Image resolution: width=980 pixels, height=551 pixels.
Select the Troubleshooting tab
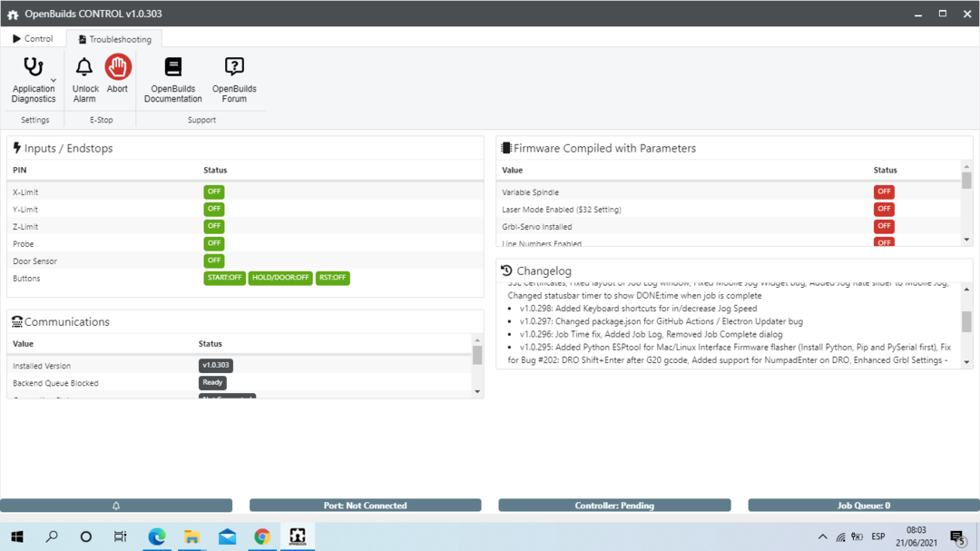[x=114, y=39]
